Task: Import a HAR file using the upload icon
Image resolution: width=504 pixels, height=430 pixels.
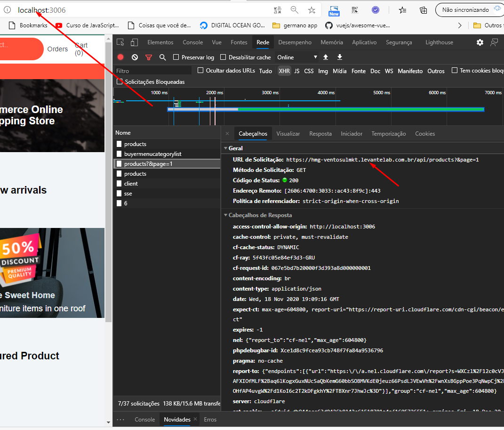Action: tap(325, 57)
